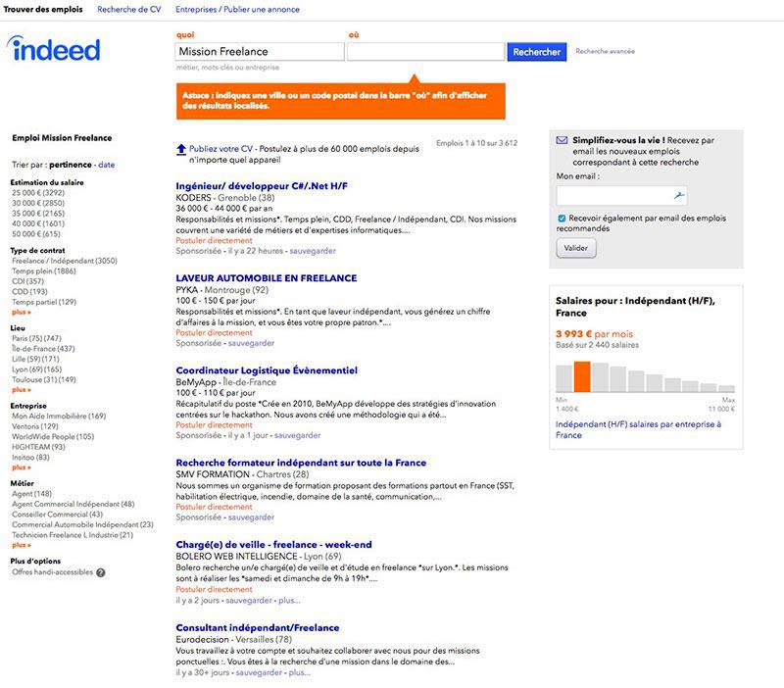Filter by Temps plein (1886)
Screen dimensions: 784x688
(x=44, y=271)
